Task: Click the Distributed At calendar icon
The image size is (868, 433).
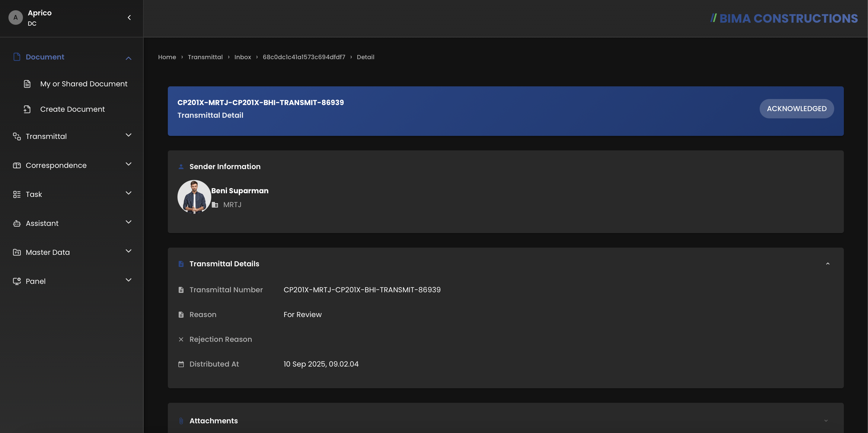Action: (x=181, y=364)
